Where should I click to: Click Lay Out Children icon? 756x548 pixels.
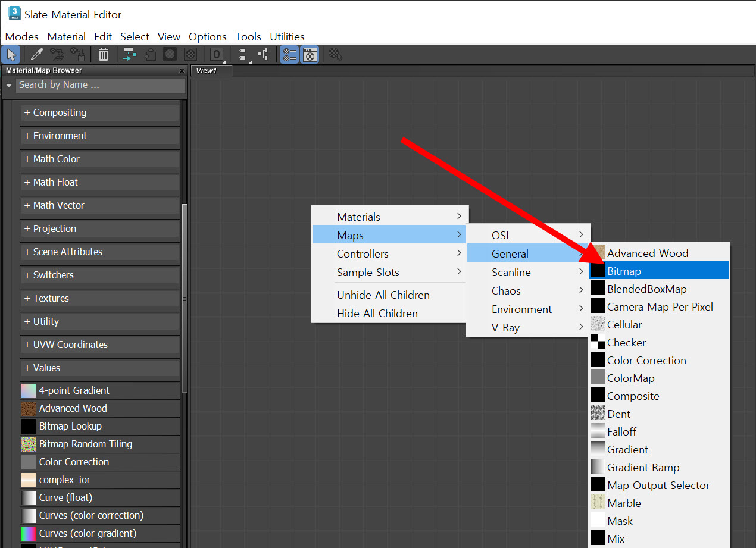point(264,55)
